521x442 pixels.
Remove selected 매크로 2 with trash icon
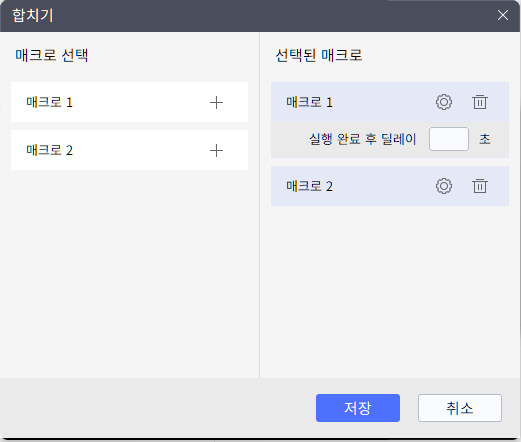[480, 186]
